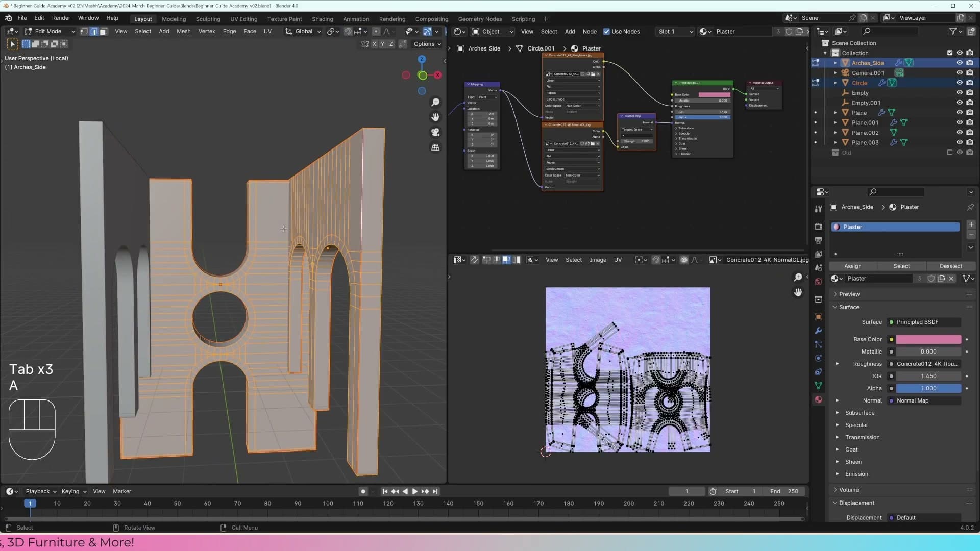Image resolution: width=980 pixels, height=551 pixels.
Task: Switch orthographic/perspective grid view icon
Action: point(435,147)
